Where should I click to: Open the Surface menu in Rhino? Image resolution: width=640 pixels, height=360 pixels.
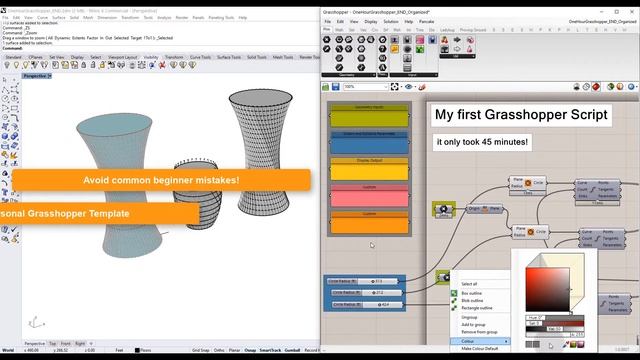[x=58, y=18]
